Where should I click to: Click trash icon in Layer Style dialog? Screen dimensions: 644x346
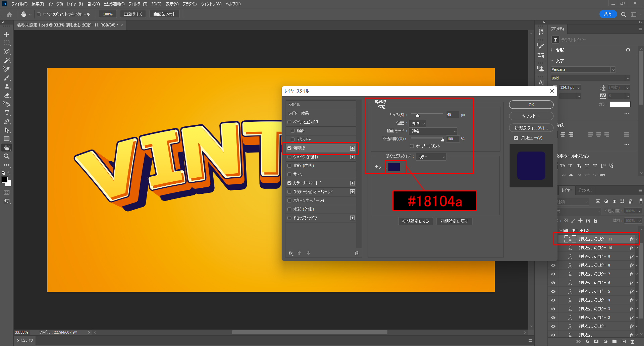(357, 253)
